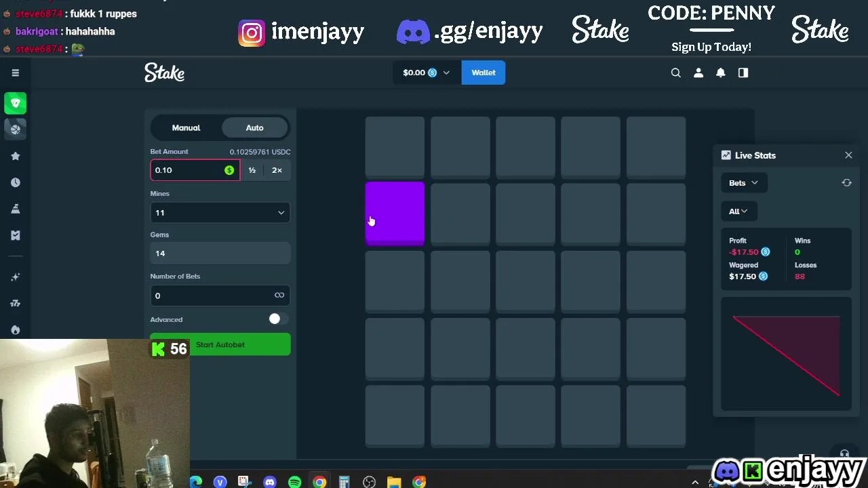Open New Releases sparkle icon
Image resolution: width=868 pixels, height=488 pixels.
(x=15, y=277)
